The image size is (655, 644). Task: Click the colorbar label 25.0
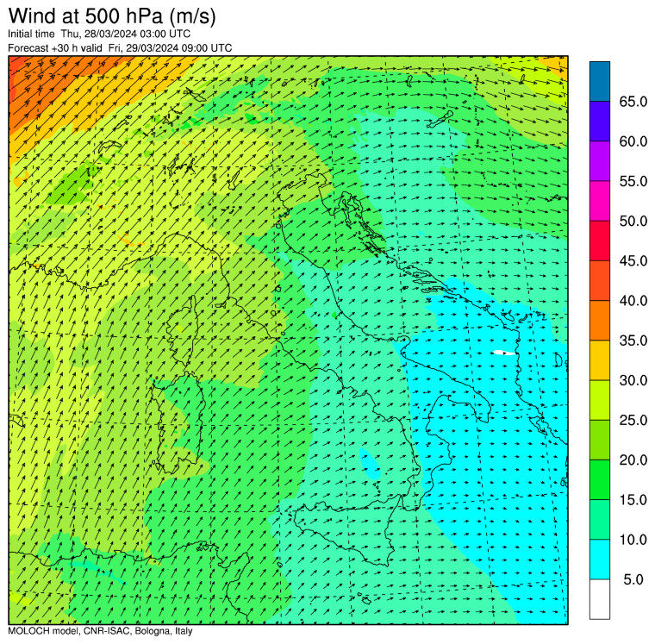633,420
